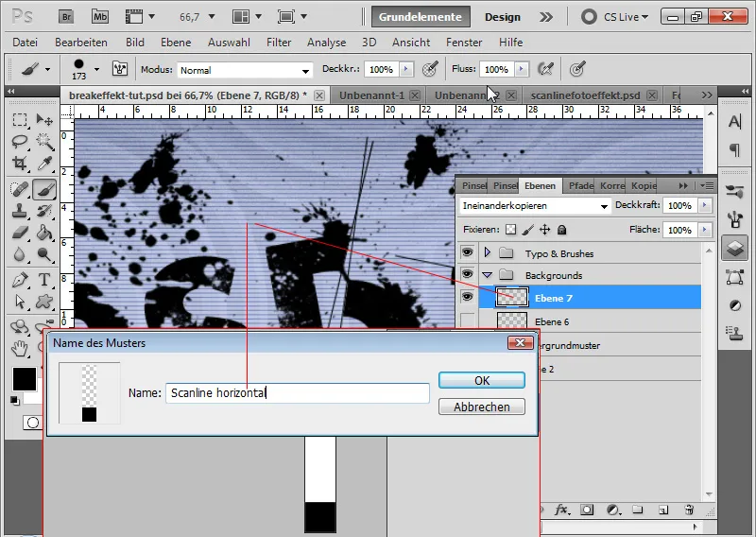756x537 pixels.
Task: Click the Layers panel dock icon
Action: pos(735,249)
